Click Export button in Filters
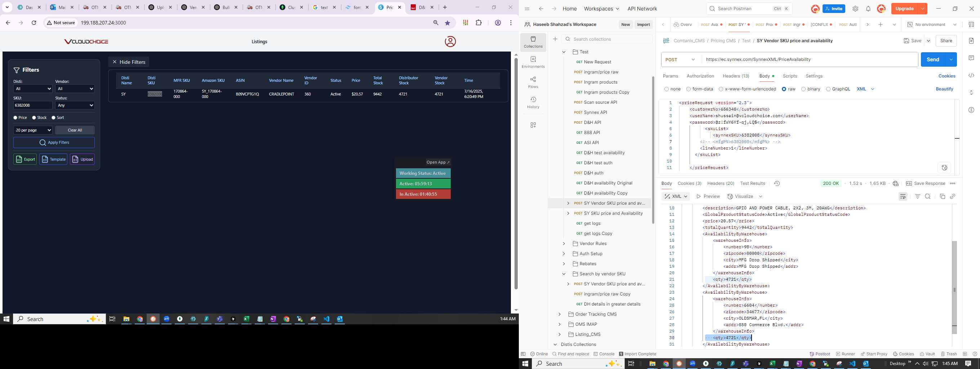This screenshot has width=980, height=369. click(x=25, y=159)
